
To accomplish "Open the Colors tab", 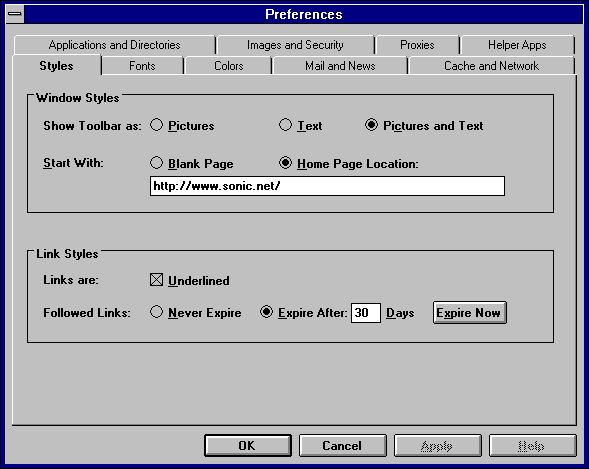I will [228, 66].
